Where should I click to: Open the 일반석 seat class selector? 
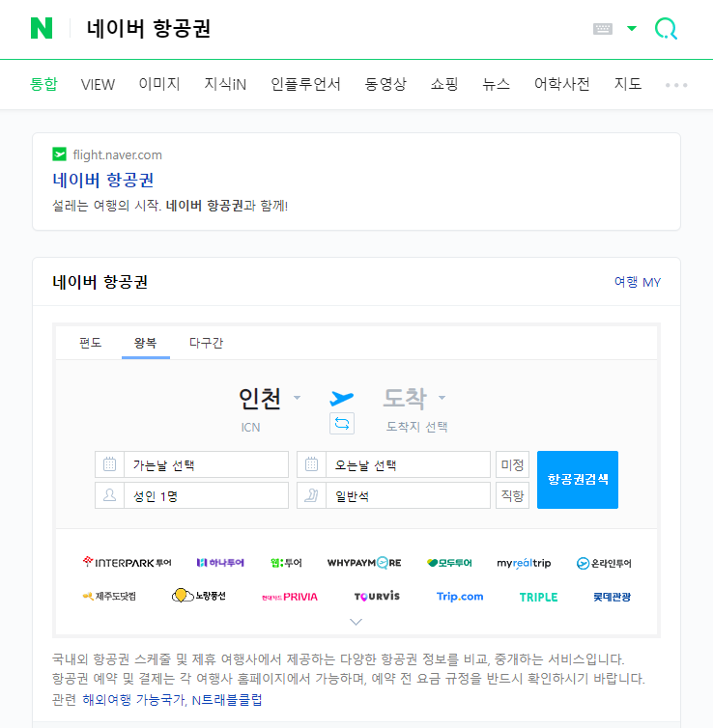[x=408, y=495]
